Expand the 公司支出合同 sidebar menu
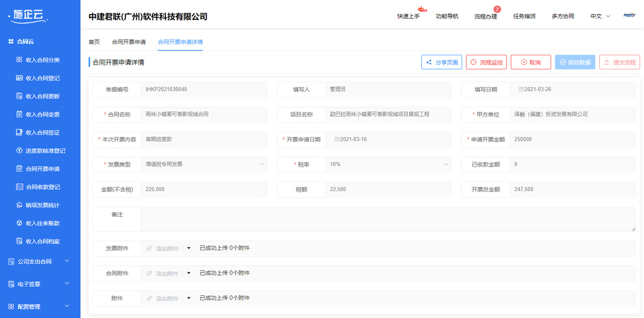This screenshot has height=318, width=644. [67, 261]
